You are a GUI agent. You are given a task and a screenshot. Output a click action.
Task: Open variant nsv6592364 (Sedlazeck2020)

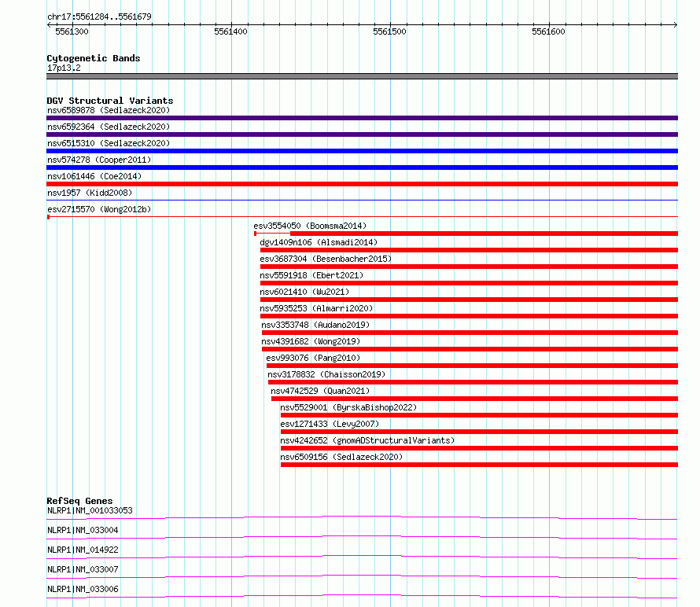click(x=109, y=127)
